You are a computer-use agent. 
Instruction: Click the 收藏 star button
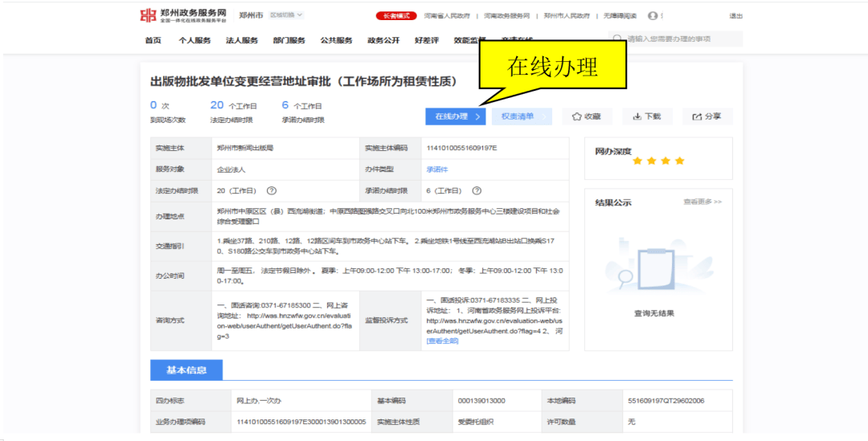click(x=587, y=116)
